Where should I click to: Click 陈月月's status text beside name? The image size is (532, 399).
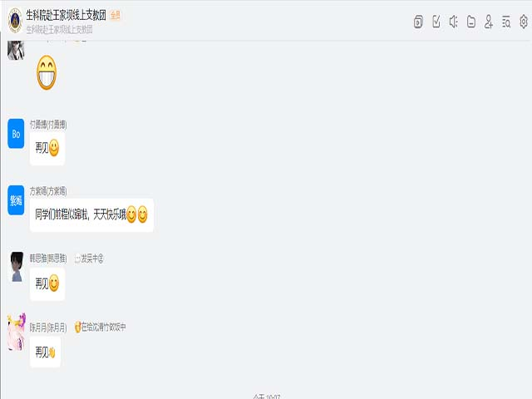[100, 327]
